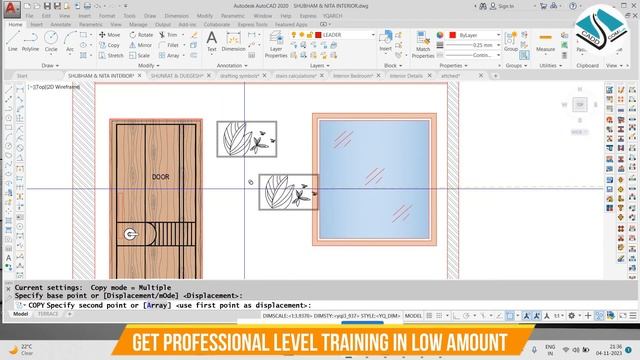Click the Trim tool
The height and width of the screenshot is (360, 640).
coord(168,35)
